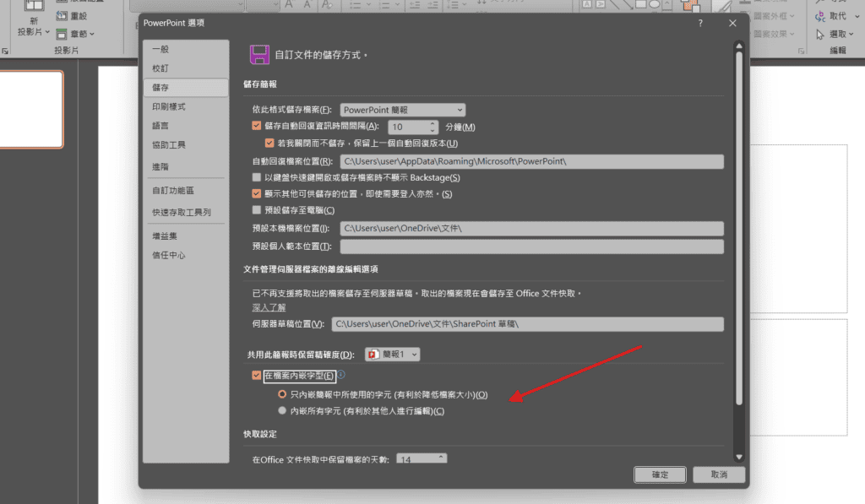The height and width of the screenshot is (504, 865).
Task: Click the help question mark icon in dialog title bar
Action: pos(699,23)
